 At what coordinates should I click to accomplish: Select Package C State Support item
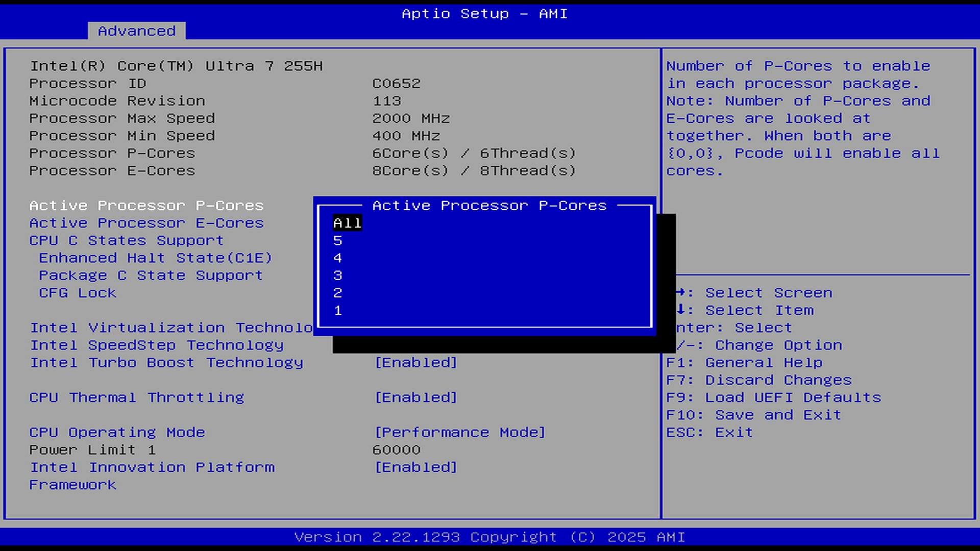coord(151,275)
